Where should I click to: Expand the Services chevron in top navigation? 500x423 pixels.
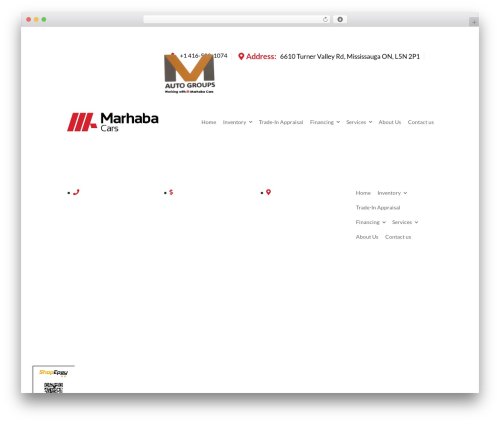370,122
